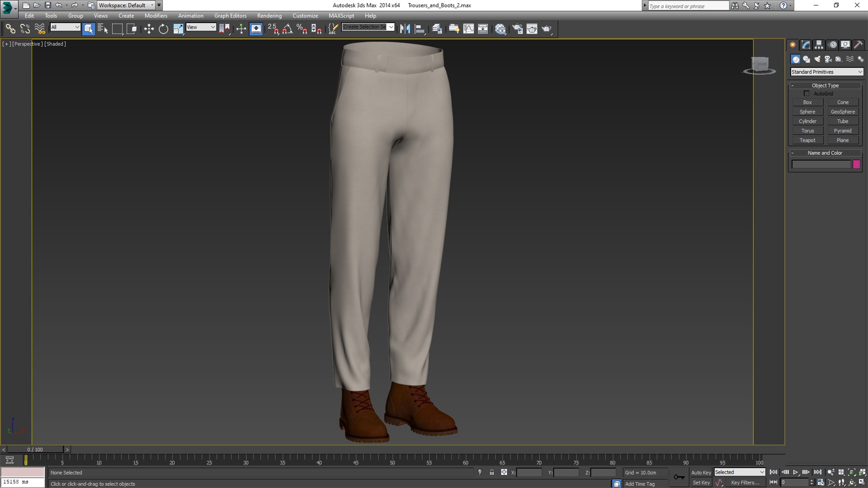The height and width of the screenshot is (488, 868).
Task: Toggle Angle Snap
Action: (288, 29)
